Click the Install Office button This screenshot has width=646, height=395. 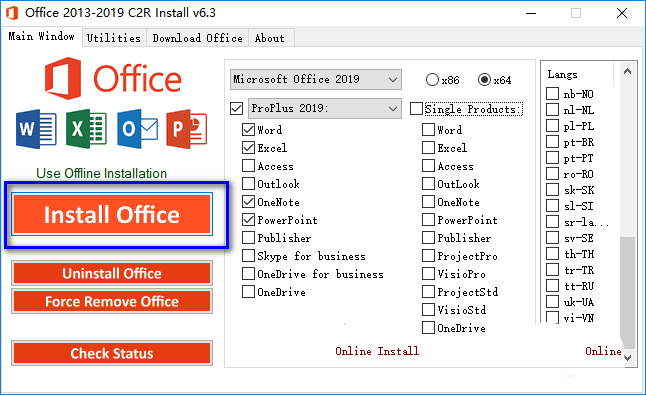click(x=112, y=214)
